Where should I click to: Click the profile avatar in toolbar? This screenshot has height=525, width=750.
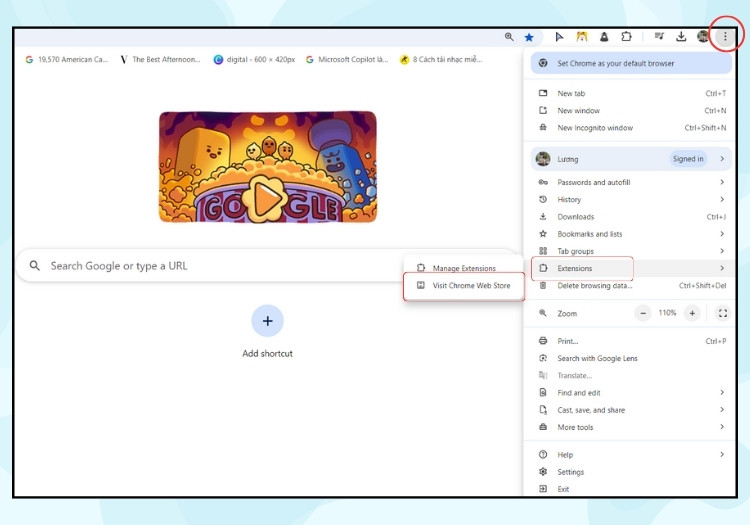point(703,36)
